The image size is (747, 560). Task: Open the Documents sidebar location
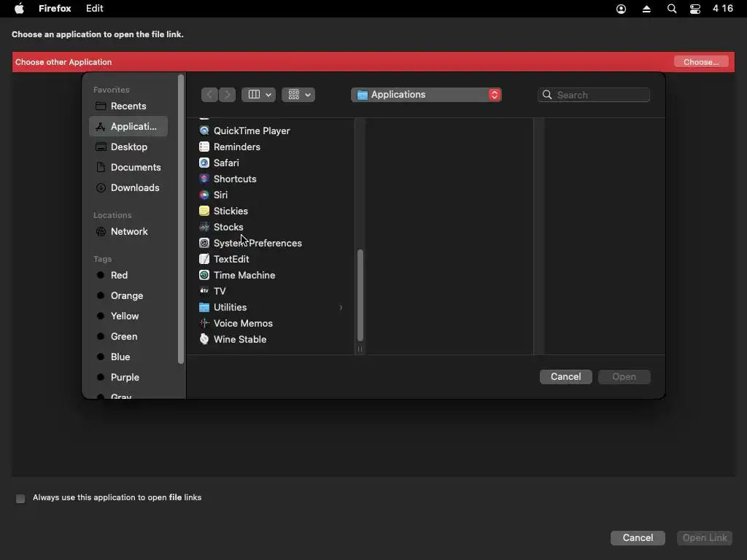click(x=128, y=167)
